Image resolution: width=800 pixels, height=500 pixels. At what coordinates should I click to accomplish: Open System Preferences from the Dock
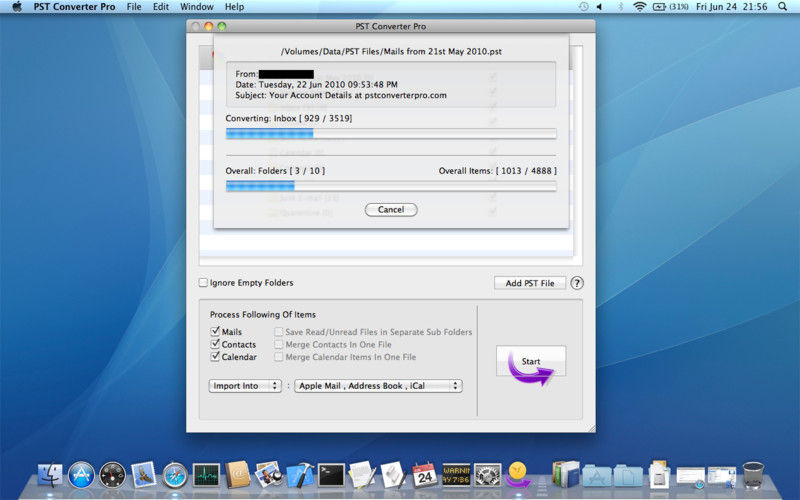click(487, 475)
